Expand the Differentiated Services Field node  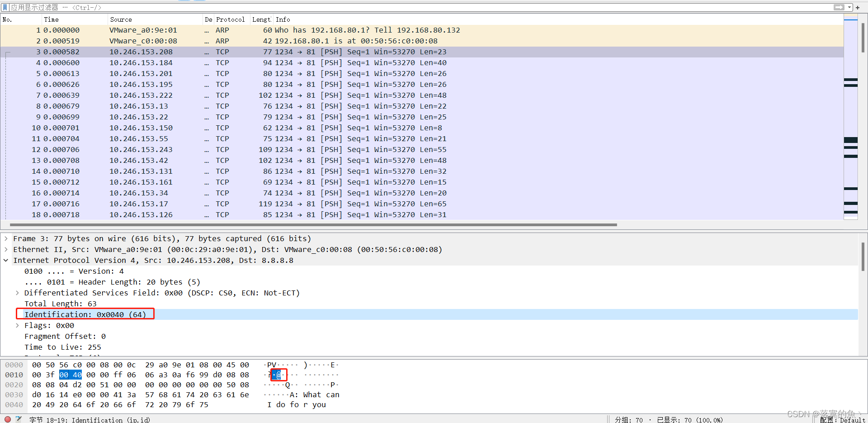tap(17, 293)
